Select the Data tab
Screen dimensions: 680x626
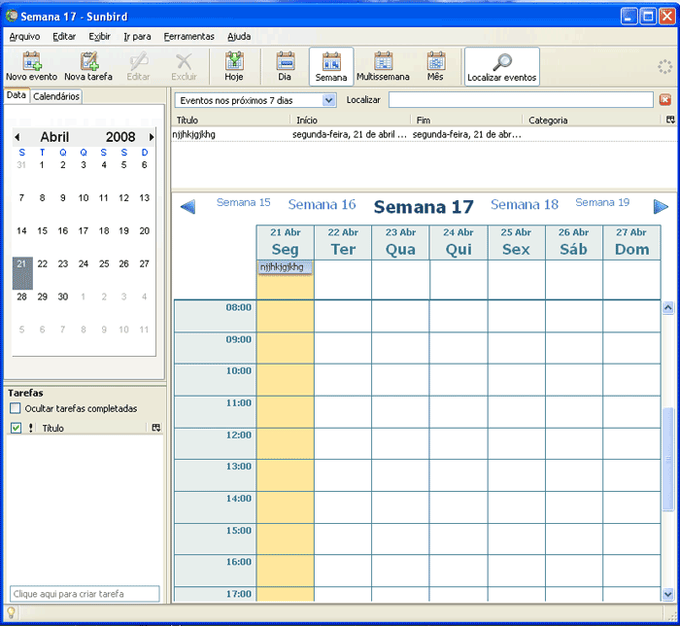(16, 95)
